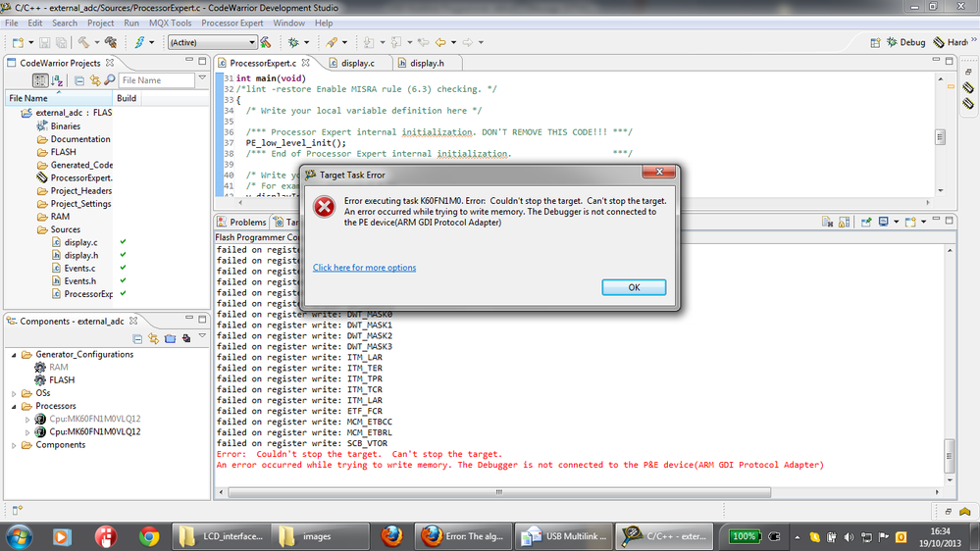Screen dimensions: 980x551
Task: Collapse the Processors tree node
Action: [x=14, y=407]
